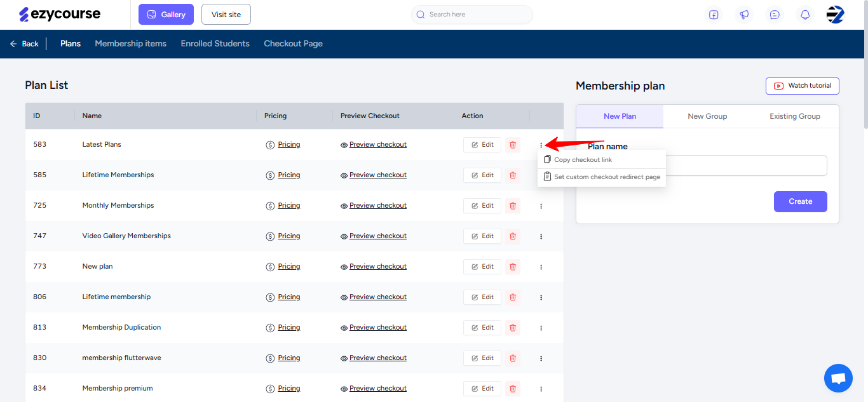This screenshot has height=402, width=868.
Task: Open three-dot menu for Latest Plans
Action: [541, 145]
